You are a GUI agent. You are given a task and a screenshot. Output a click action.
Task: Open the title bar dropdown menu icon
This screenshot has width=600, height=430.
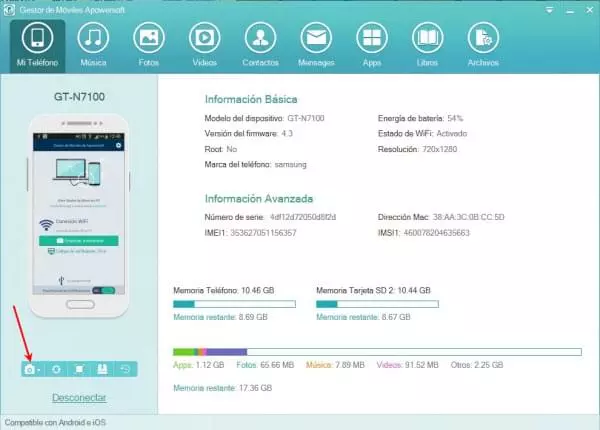tap(549, 10)
